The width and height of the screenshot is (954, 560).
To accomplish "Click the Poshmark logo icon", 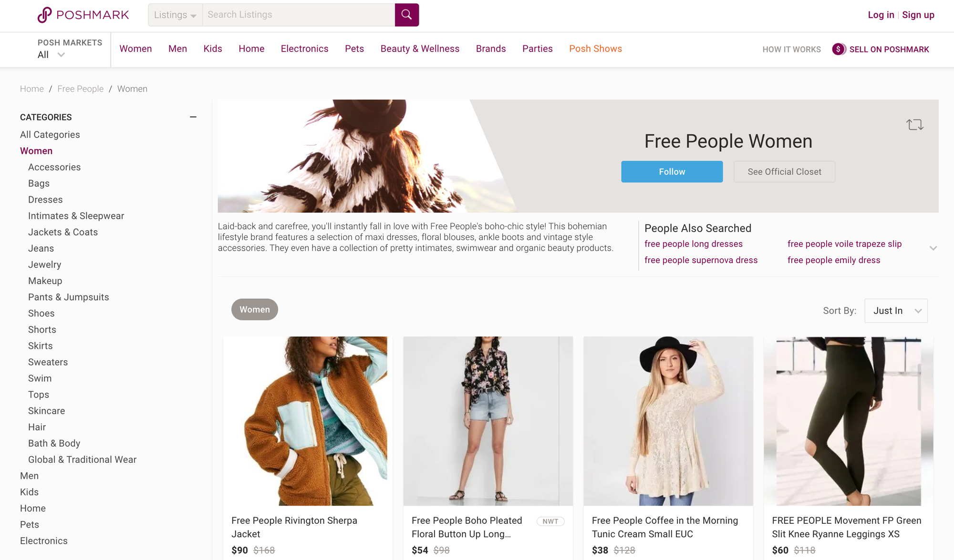I will [44, 14].
